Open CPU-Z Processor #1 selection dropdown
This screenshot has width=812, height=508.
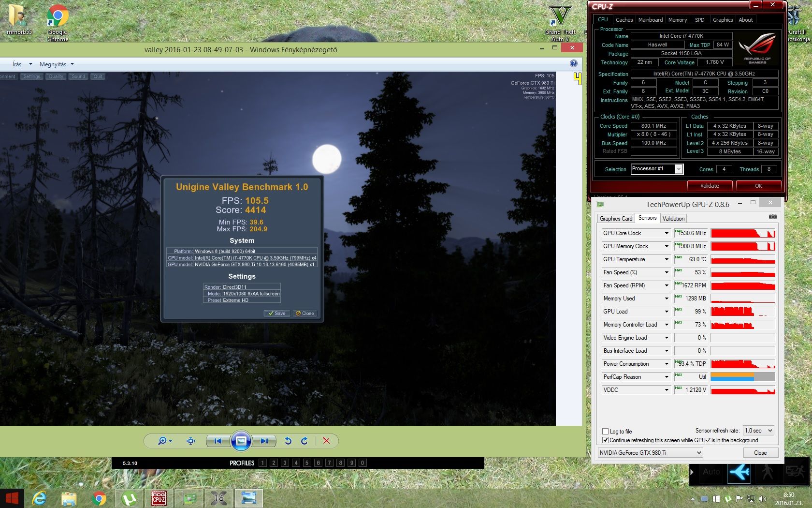[657, 169]
